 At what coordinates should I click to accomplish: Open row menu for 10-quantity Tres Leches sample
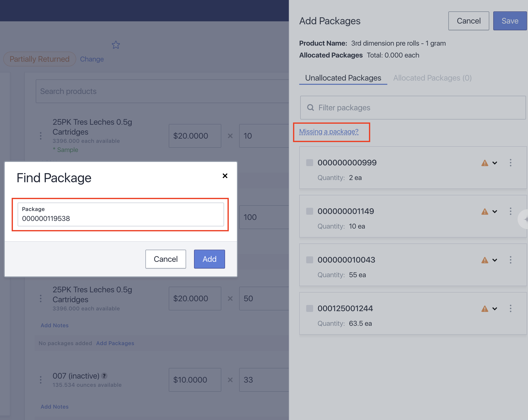coord(41,136)
